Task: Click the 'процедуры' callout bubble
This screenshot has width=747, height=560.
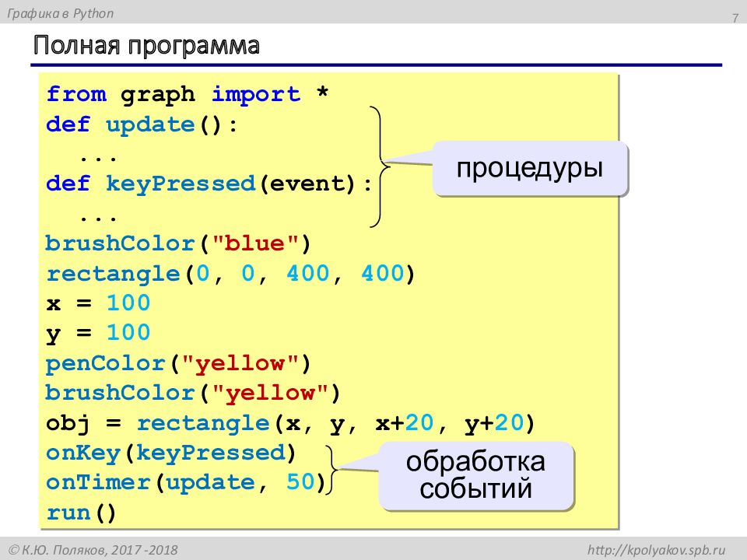Action: coord(530,169)
